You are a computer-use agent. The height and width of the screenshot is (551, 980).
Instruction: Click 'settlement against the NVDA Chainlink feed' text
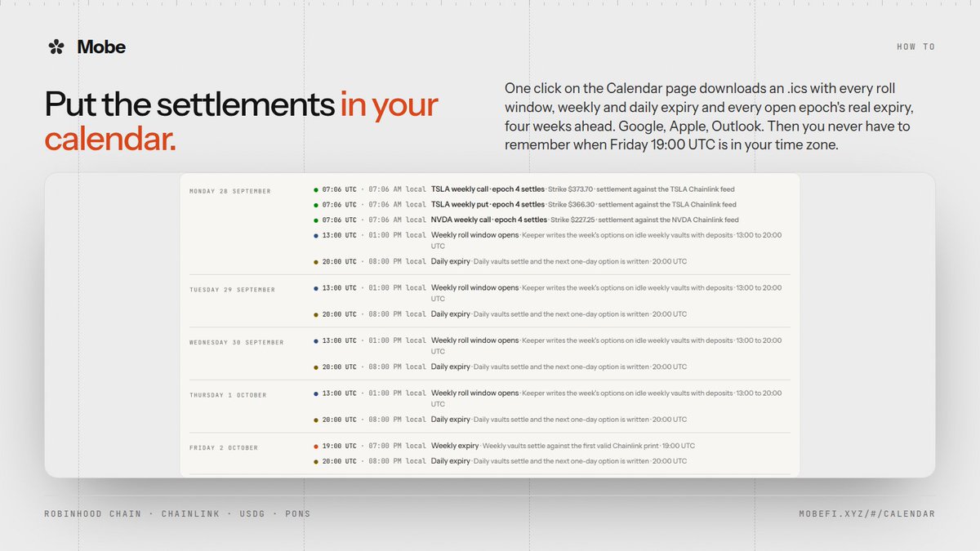[x=670, y=220]
